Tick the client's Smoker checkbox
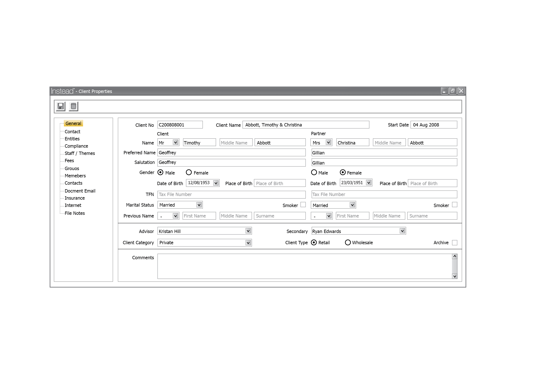This screenshot has width=555, height=392. tap(303, 205)
